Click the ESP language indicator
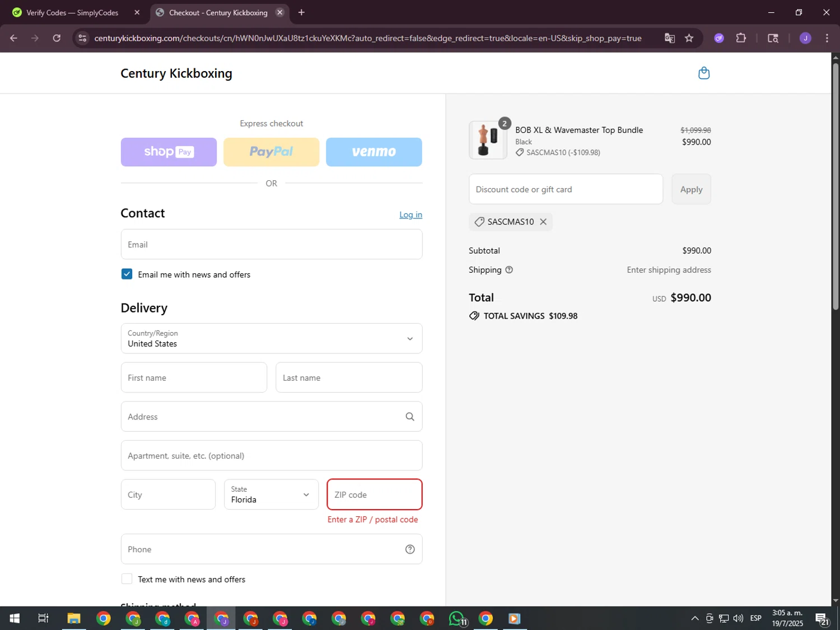Viewport: 840px width, 630px height. pyautogui.click(x=755, y=618)
